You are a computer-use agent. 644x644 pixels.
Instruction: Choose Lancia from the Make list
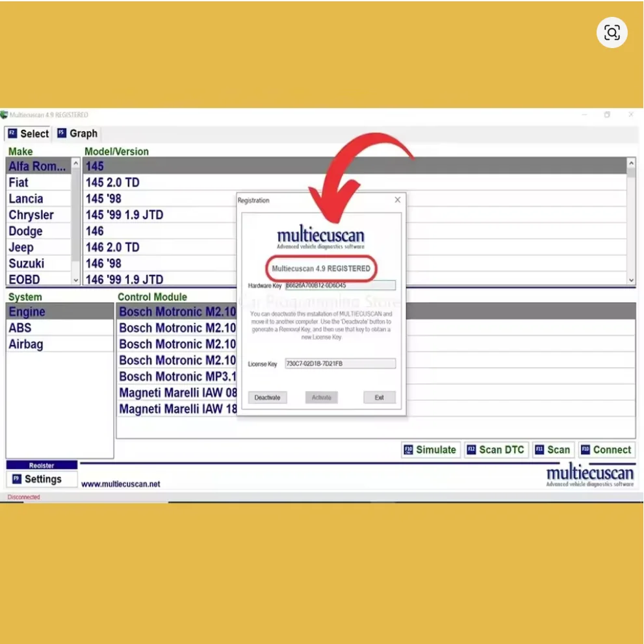click(38, 198)
